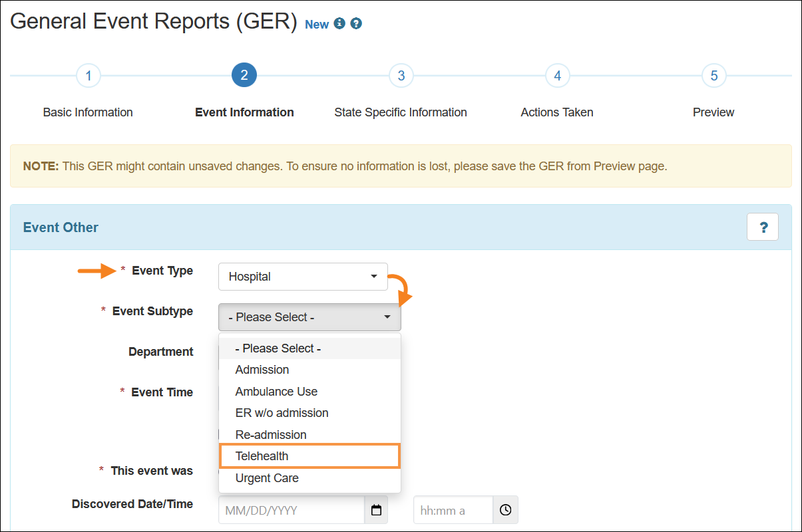Select Re-admission from the list
This screenshot has height=532, width=802.
click(310, 435)
